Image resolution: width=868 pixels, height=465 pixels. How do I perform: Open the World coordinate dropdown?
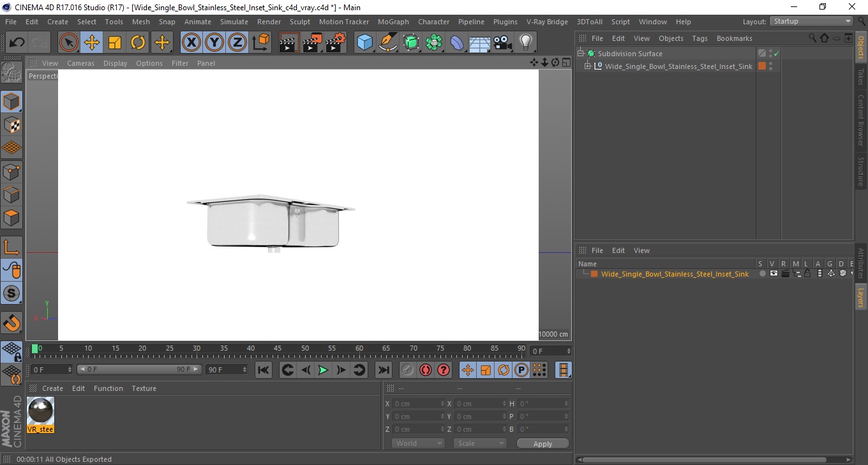coord(418,443)
